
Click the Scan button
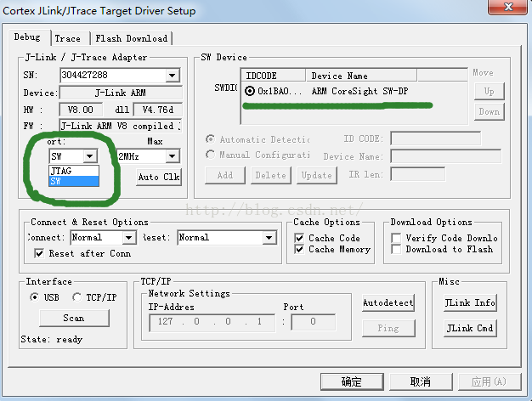coord(74,319)
